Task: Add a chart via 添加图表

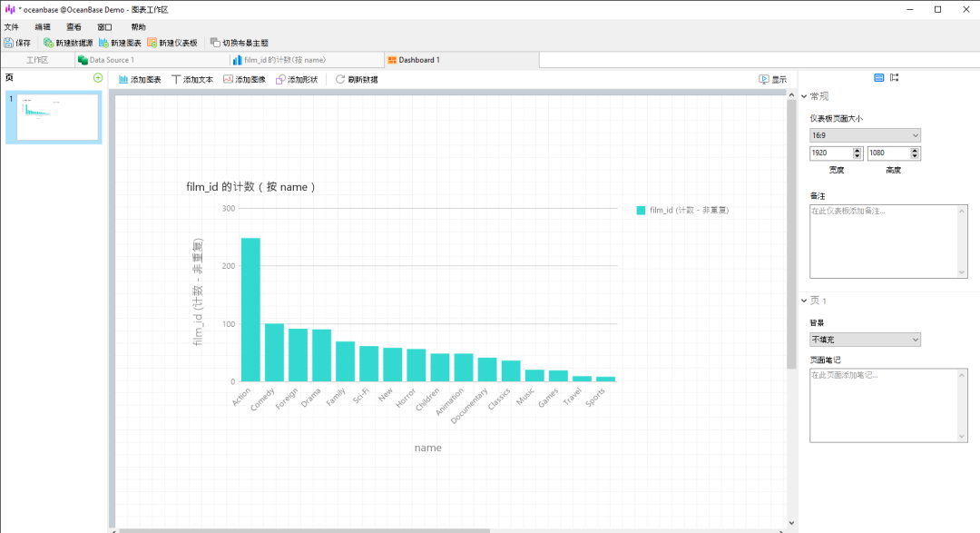Action: click(140, 79)
